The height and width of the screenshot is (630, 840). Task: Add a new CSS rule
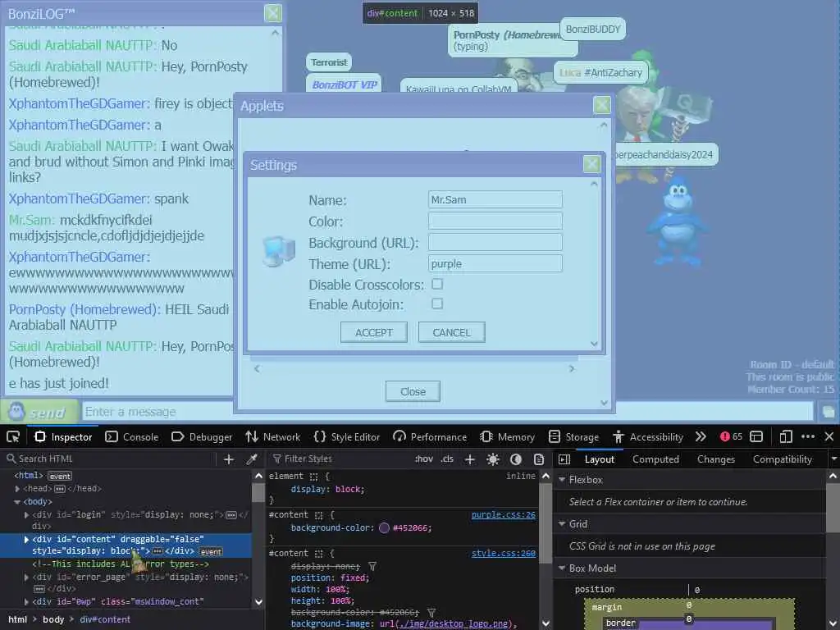click(x=470, y=459)
